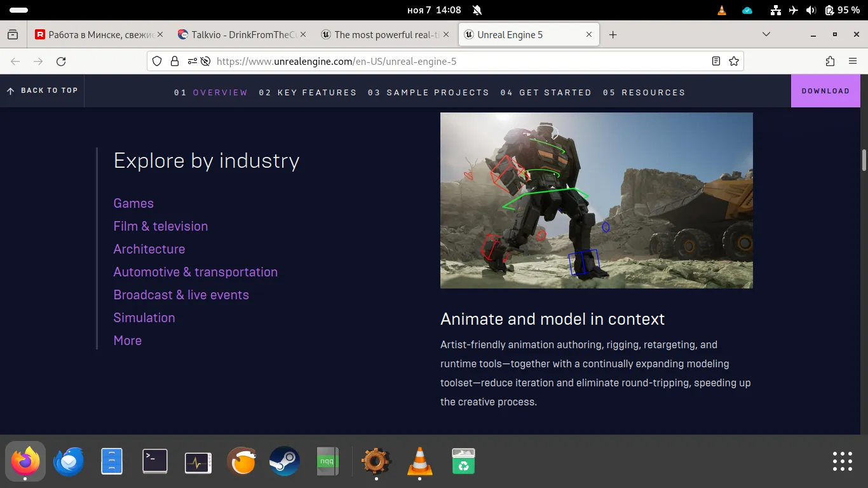
Task: Click the site padlock security icon
Action: tap(174, 62)
